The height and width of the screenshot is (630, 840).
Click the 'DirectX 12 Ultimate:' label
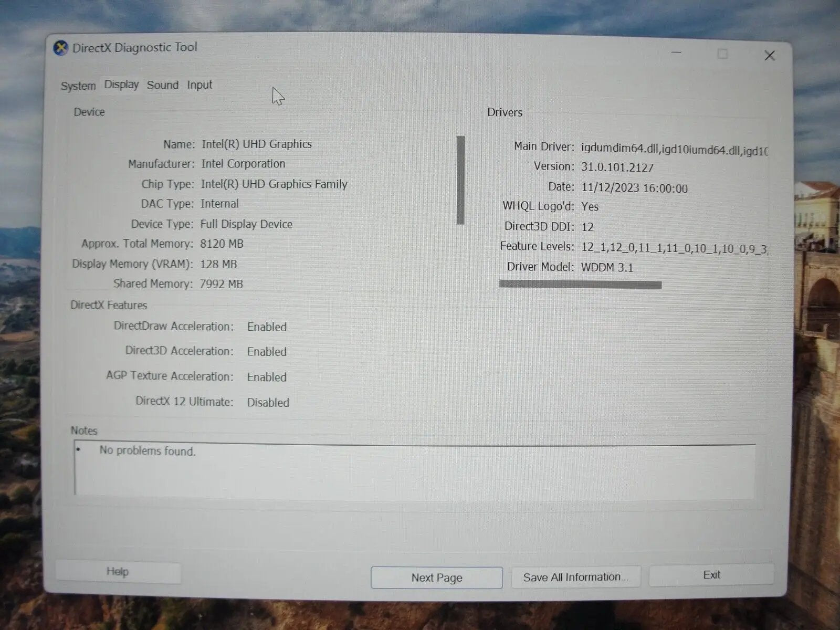pyautogui.click(x=184, y=402)
